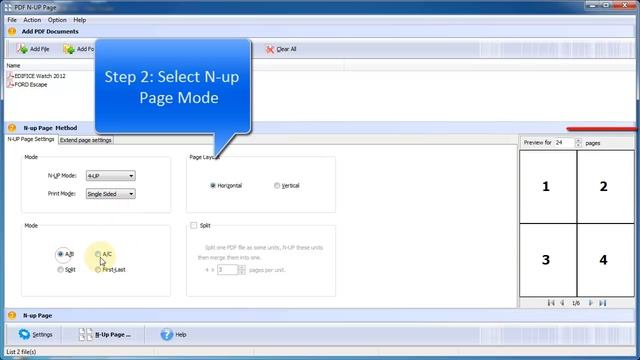The image size is (640, 360).
Task: Adjust the Preview for pages stepper
Action: pos(578,142)
